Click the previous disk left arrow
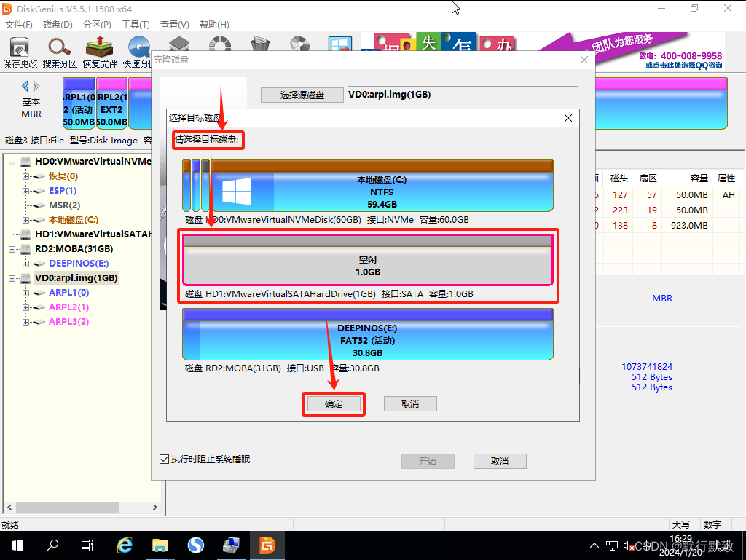The image size is (746, 560). [x=25, y=86]
